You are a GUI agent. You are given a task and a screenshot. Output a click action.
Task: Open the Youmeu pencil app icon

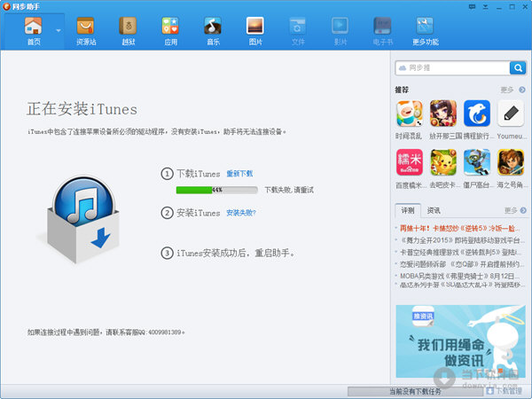coord(511,113)
